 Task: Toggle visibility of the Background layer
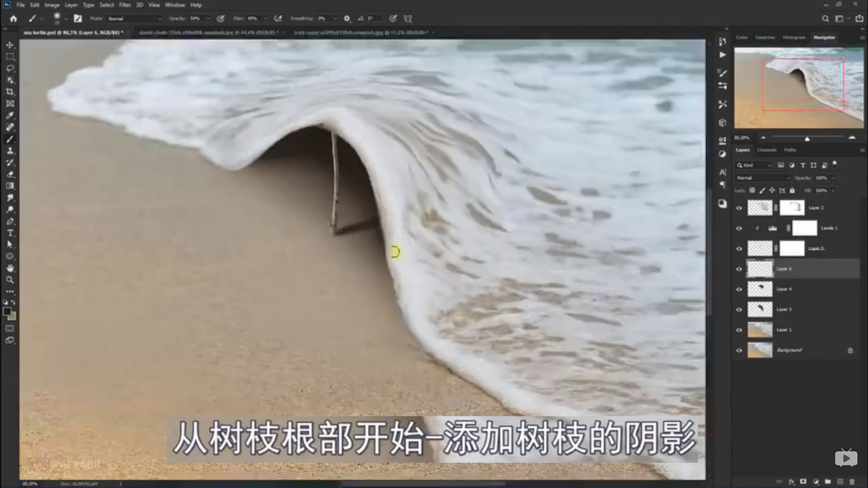pos(739,350)
